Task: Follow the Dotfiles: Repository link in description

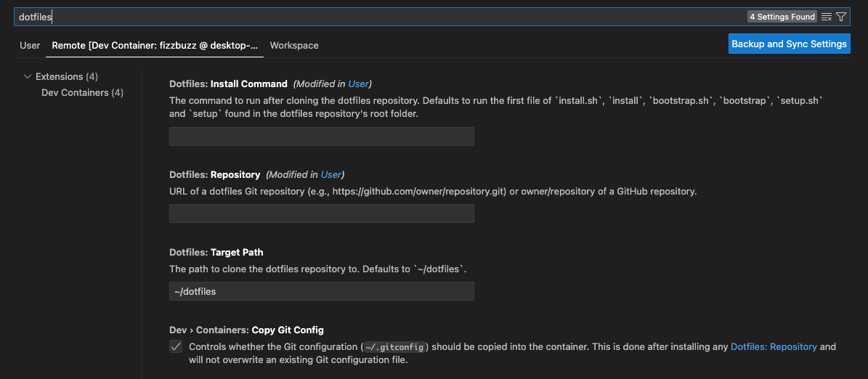Action: point(774,347)
